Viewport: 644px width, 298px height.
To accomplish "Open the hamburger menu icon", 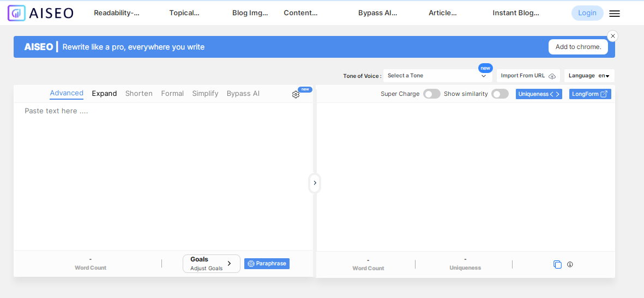I will click(615, 14).
